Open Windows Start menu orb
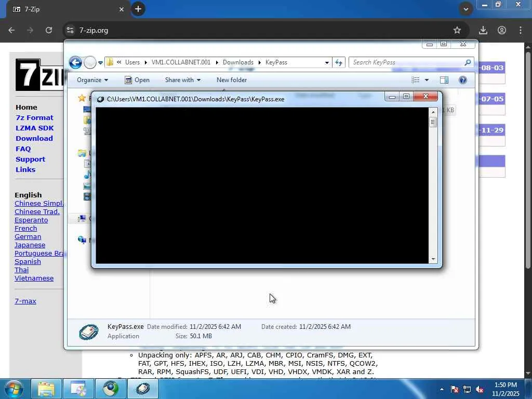The width and height of the screenshot is (532, 399). (x=14, y=389)
